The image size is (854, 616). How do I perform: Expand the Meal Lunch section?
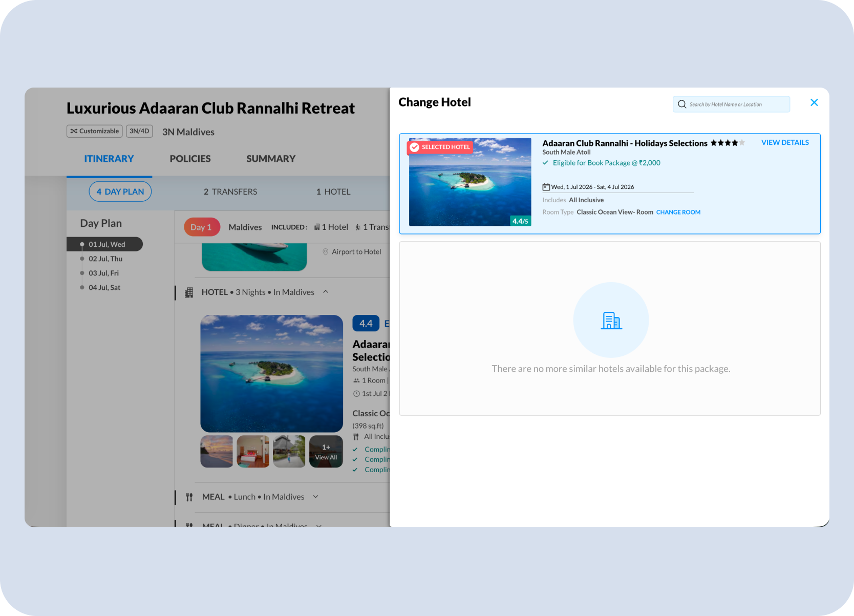tap(316, 497)
